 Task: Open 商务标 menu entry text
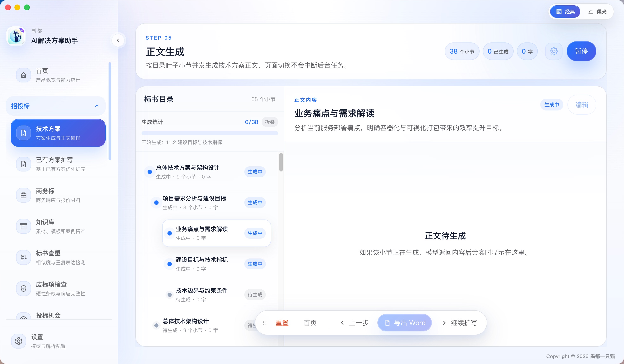click(x=45, y=191)
